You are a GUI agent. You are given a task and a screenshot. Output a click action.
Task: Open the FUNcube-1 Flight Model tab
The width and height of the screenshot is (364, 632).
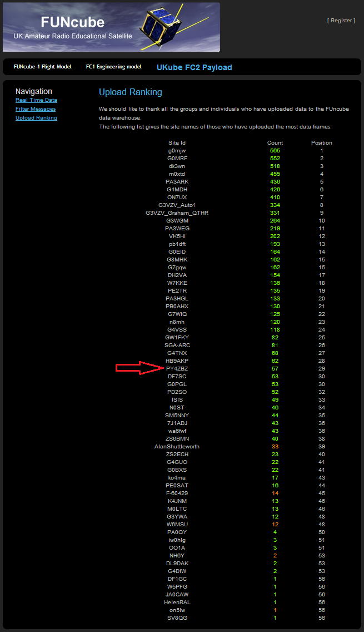pos(43,67)
